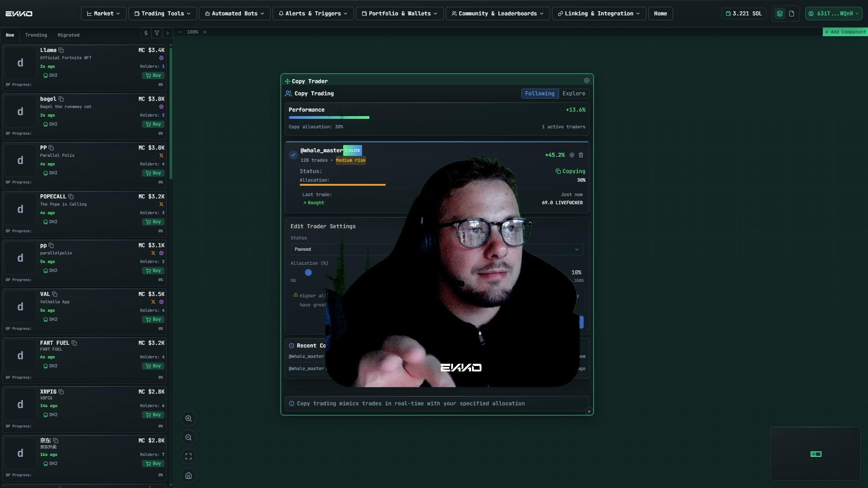868x488 pixels.
Task: Select the dollar price display icon
Action: tap(146, 33)
